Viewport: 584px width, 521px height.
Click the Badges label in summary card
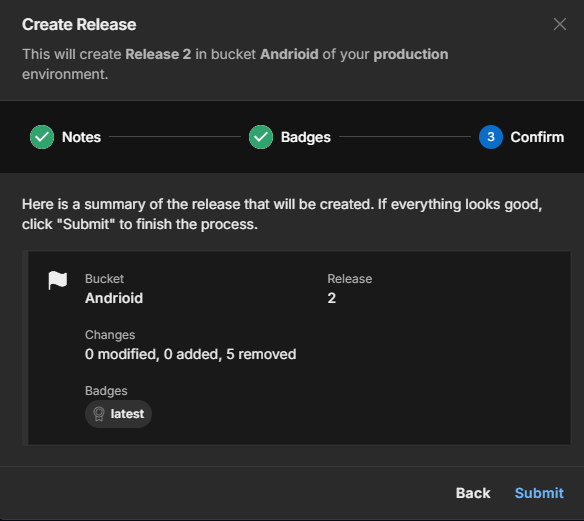click(x=106, y=391)
